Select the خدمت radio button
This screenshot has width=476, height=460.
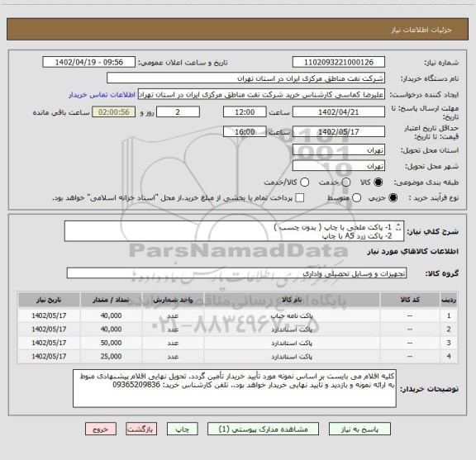[346, 183]
